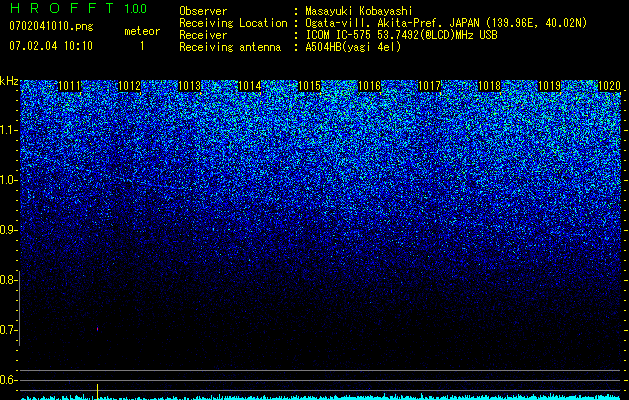The height and width of the screenshot is (400, 629).
Task: Select the Receiving Location label
Action: [x=233, y=23]
